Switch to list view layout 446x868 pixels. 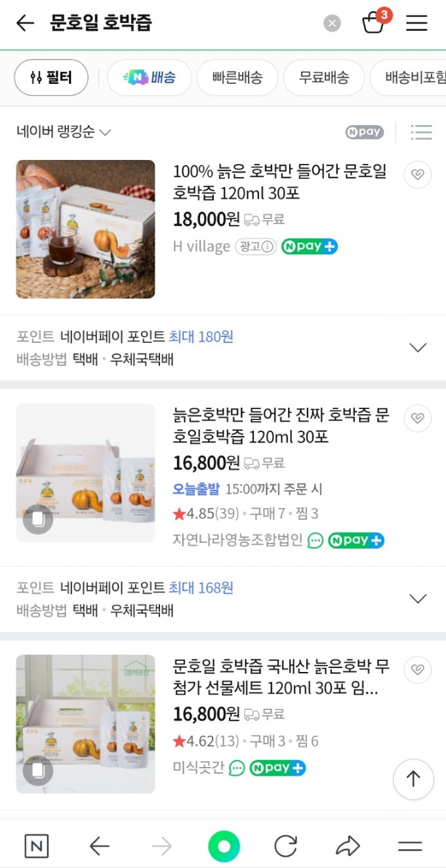coord(421,132)
